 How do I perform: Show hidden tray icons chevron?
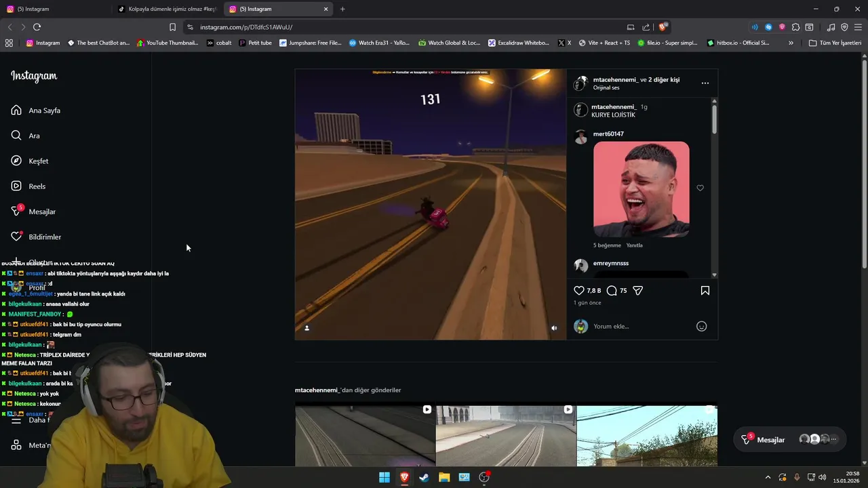(768, 477)
